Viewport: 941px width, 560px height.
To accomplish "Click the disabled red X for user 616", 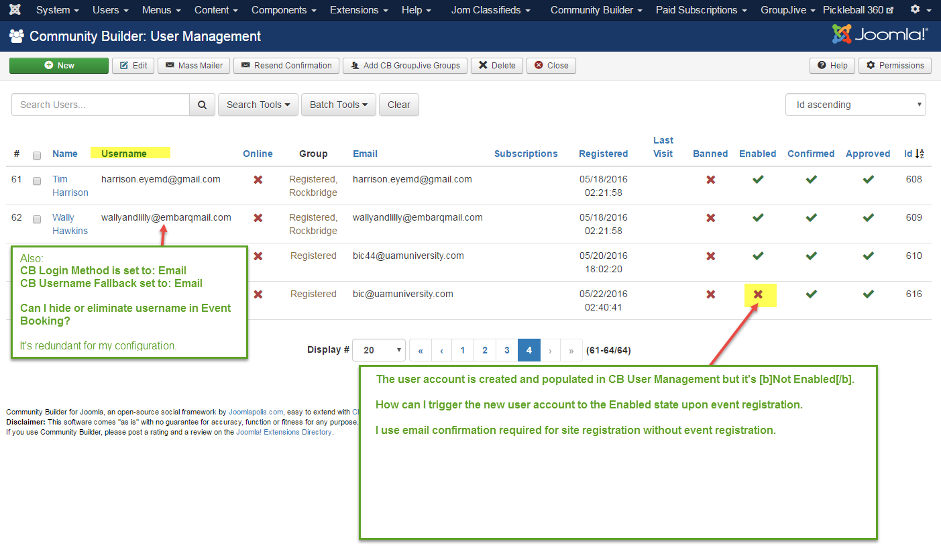I will (x=758, y=294).
